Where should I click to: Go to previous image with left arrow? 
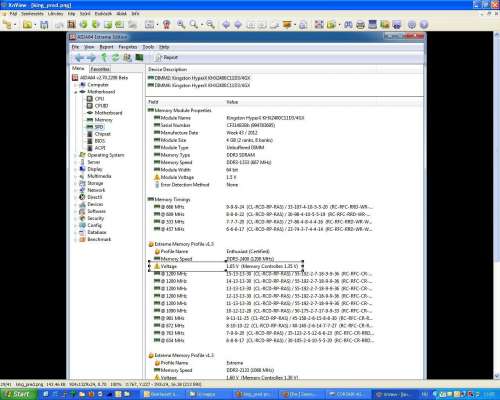(226, 24)
